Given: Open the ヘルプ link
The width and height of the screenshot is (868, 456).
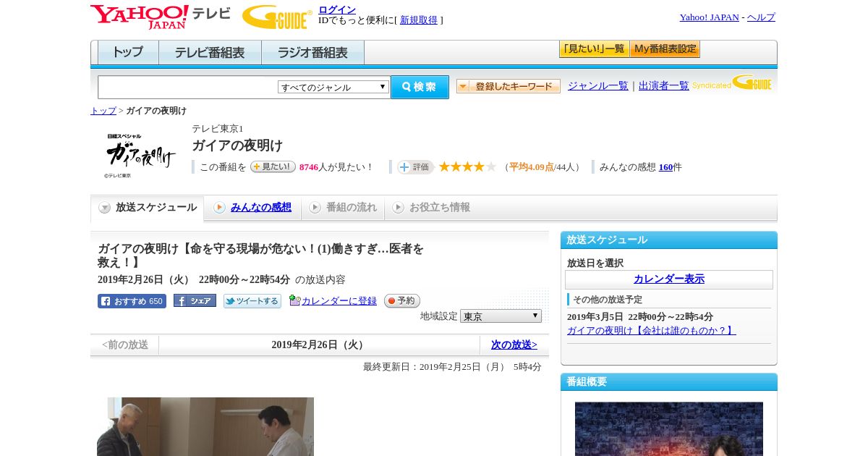Looking at the screenshot, I should (761, 17).
